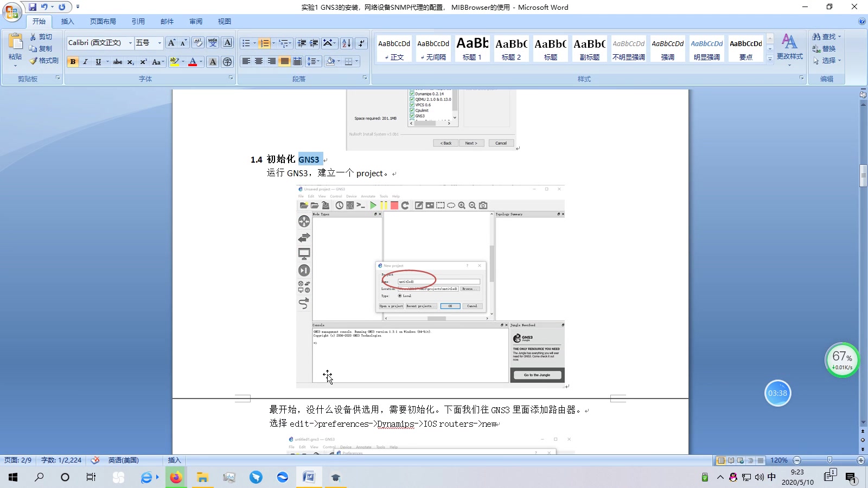
Task: Toggle justified alignment button
Action: click(x=285, y=61)
